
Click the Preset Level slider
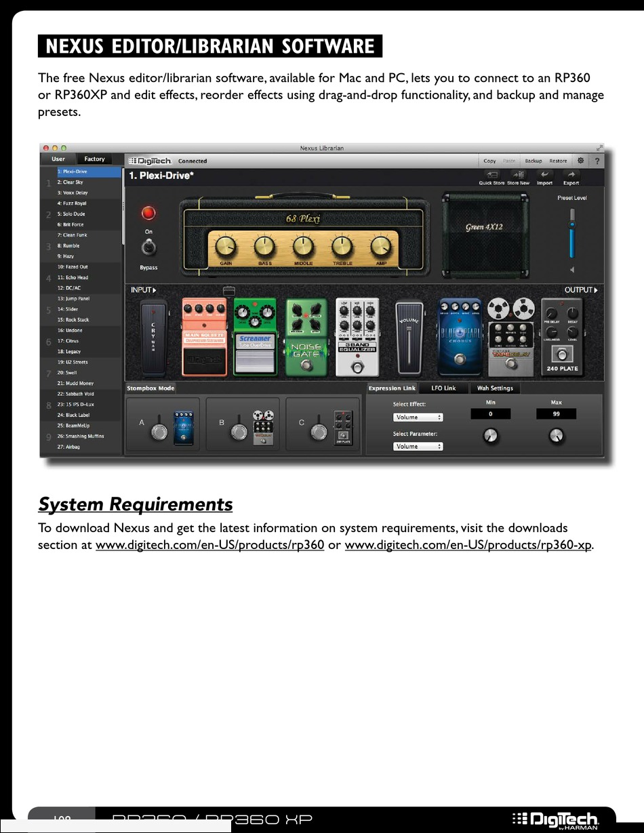coord(572,232)
